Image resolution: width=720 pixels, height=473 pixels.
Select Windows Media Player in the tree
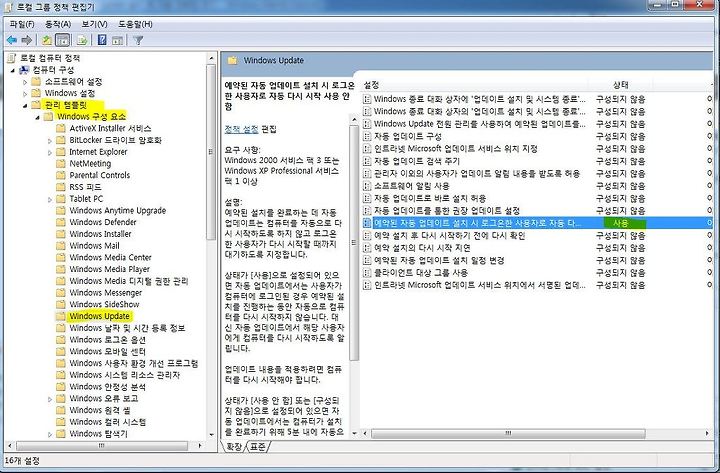pyautogui.click(x=109, y=269)
